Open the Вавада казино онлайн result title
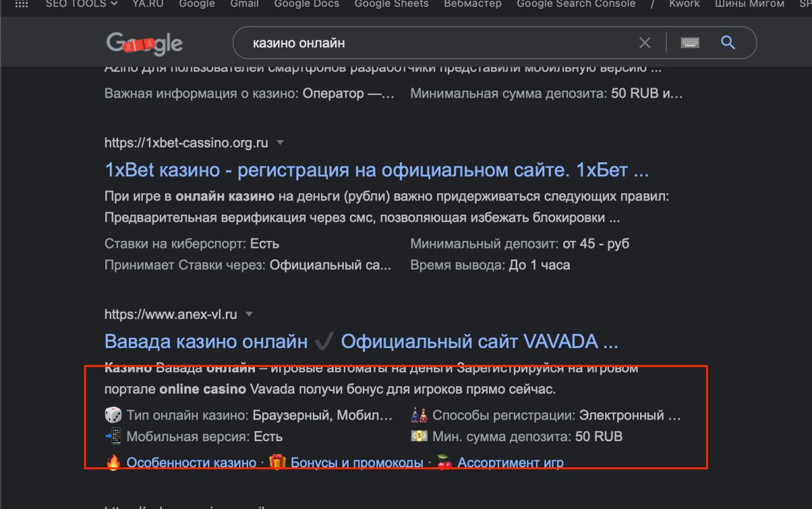Screen dimensions: 812x509 click(361, 342)
